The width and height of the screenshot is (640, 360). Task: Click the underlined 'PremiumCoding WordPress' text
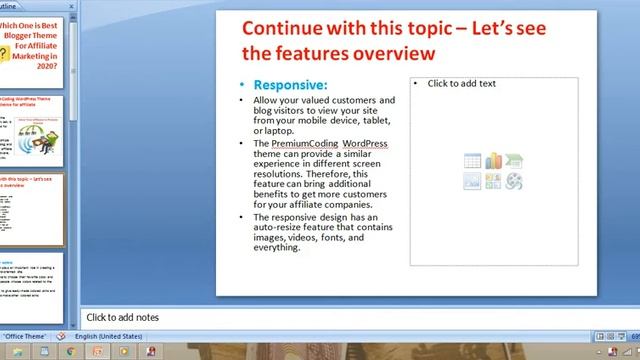point(329,144)
